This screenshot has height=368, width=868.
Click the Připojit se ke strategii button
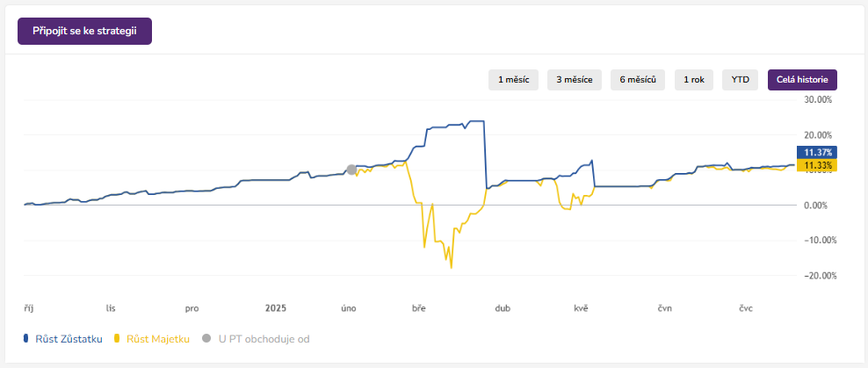pos(84,31)
